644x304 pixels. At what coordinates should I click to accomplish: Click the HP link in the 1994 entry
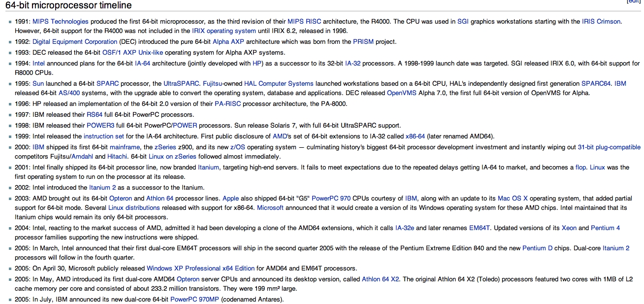pyautogui.click(x=257, y=64)
